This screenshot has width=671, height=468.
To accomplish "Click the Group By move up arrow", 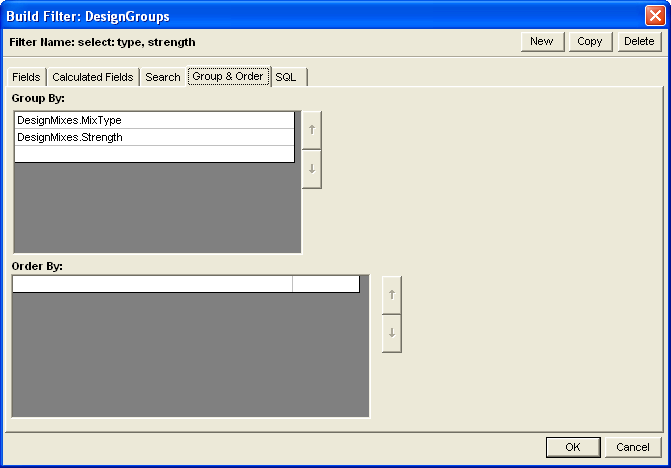I will [312, 130].
